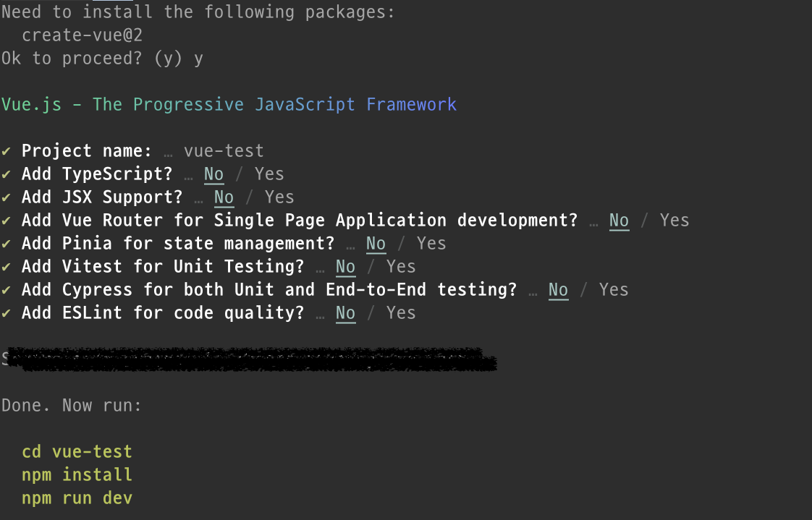Viewport: 812px width, 520px height.
Task: Select 'Yes' for Add Vitest
Action: 401,266
